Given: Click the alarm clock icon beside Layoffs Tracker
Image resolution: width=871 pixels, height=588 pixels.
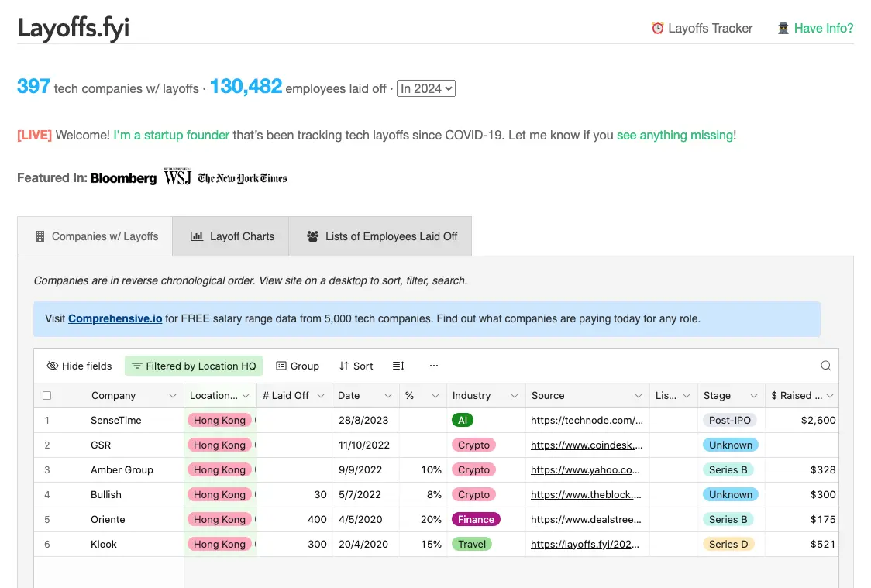Looking at the screenshot, I should coord(658,28).
